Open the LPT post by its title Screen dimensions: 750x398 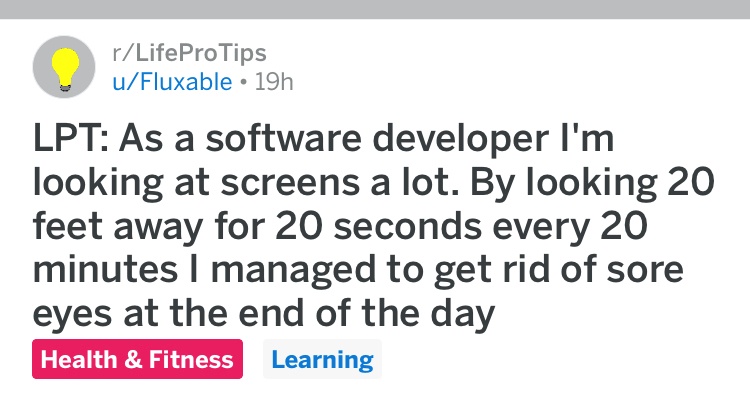click(373, 226)
